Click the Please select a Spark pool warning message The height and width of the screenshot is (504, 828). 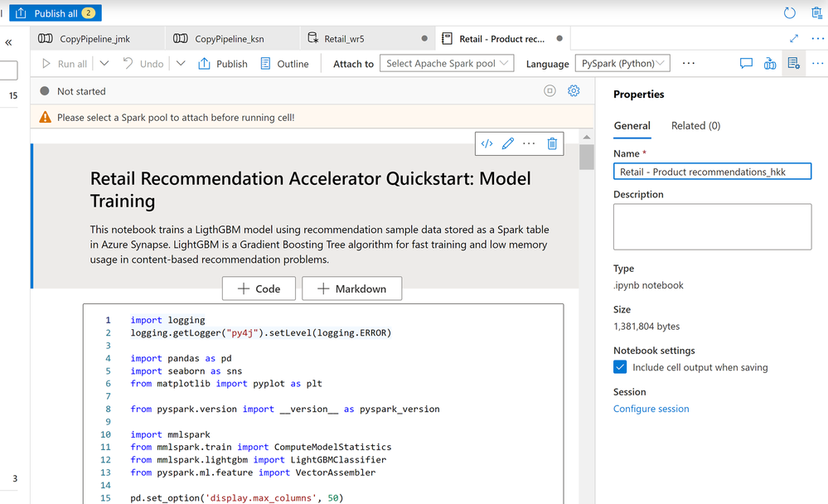point(176,117)
